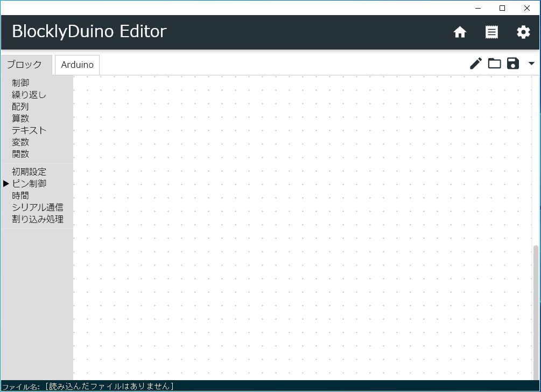Click the Home icon in header

pyautogui.click(x=460, y=32)
